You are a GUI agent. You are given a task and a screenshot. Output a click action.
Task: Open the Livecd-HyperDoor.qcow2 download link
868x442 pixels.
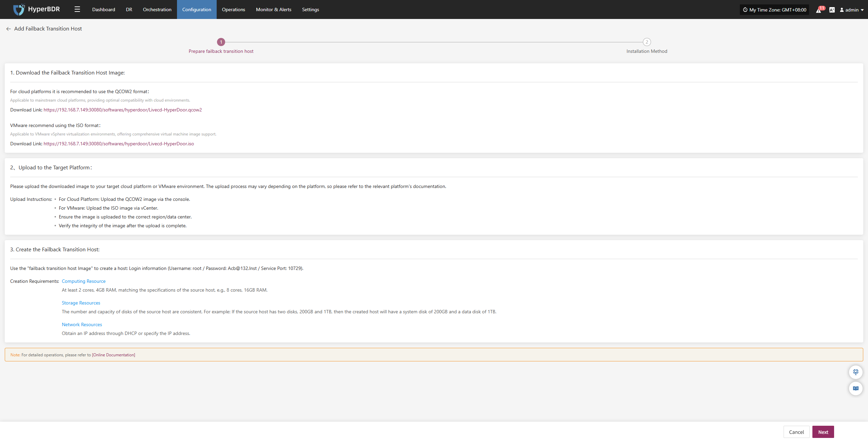tap(122, 110)
